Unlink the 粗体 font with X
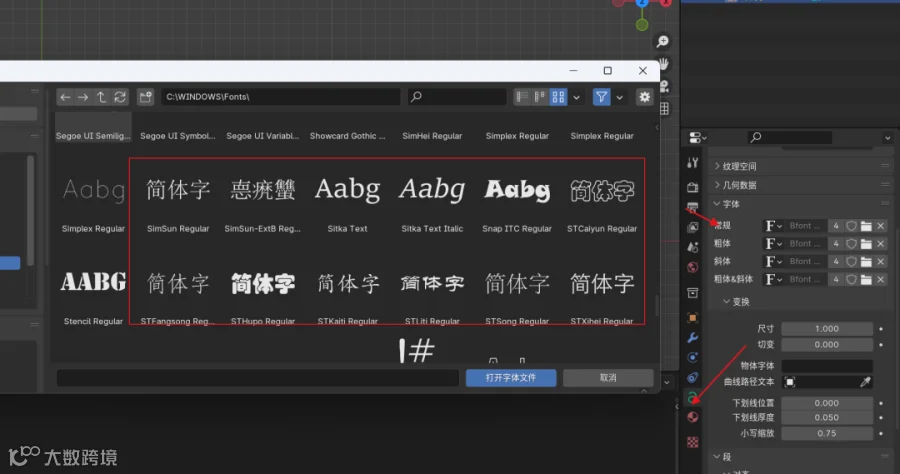Screen dimensions: 900x474 pos(880,244)
